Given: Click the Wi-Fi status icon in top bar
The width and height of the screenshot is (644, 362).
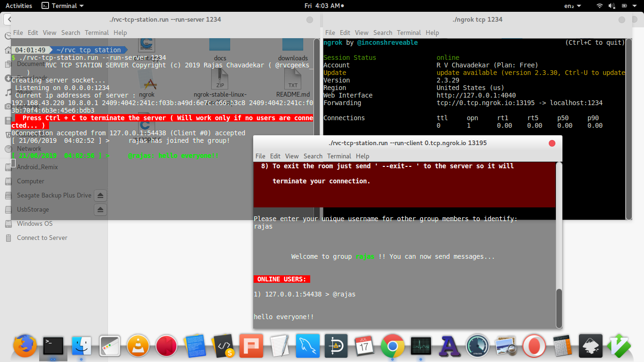Looking at the screenshot, I should (600, 6).
